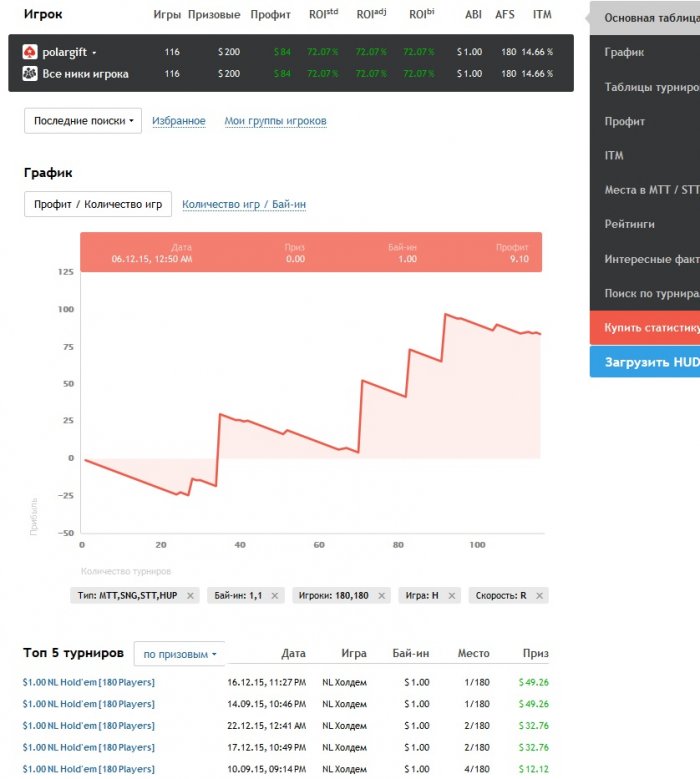Open Мои группы игроков link
700x779 pixels.
tap(275, 121)
